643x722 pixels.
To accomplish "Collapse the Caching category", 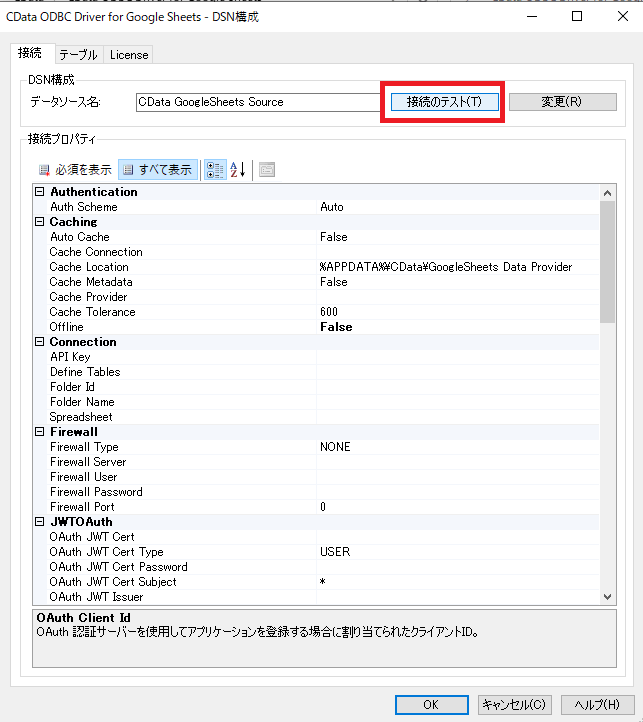I will [40, 222].
